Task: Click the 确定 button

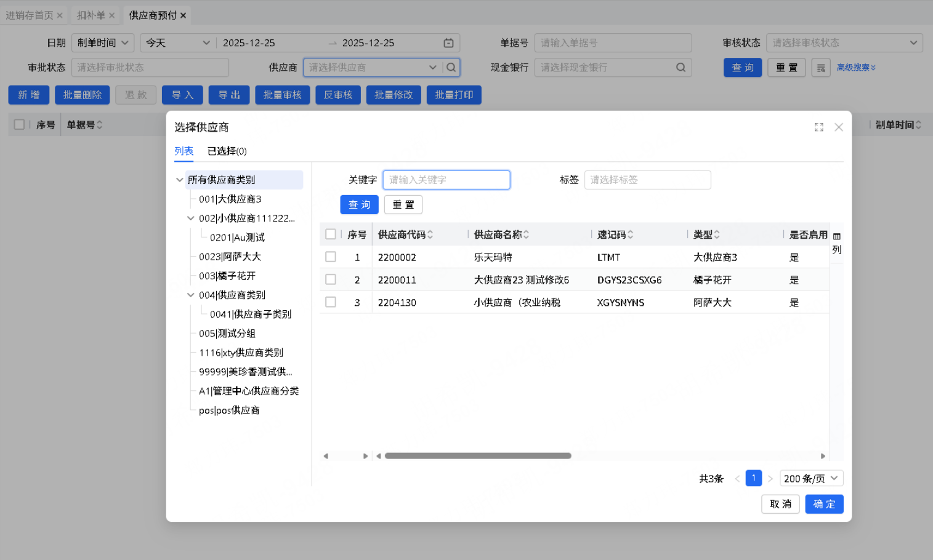Action: 824,504
